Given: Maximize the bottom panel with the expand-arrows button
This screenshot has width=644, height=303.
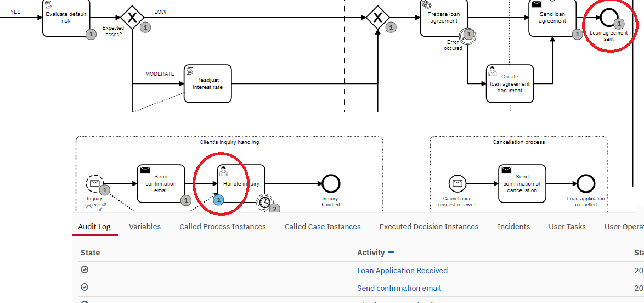Looking at the screenshot, I should pos(103,207).
